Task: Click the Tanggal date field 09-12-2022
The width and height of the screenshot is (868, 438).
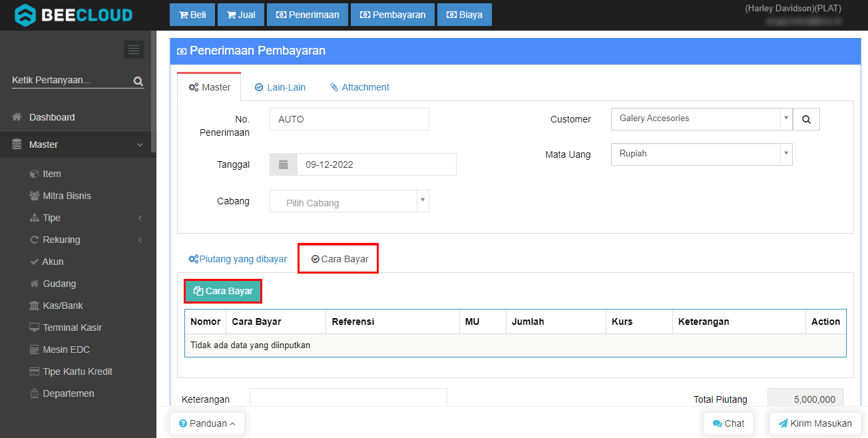Action: [x=377, y=164]
